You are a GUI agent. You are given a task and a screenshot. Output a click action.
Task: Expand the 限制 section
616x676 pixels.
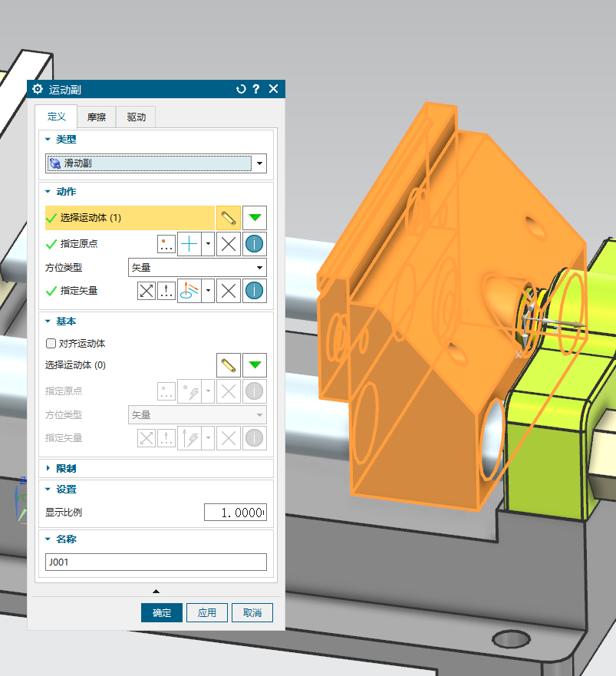(x=66, y=468)
